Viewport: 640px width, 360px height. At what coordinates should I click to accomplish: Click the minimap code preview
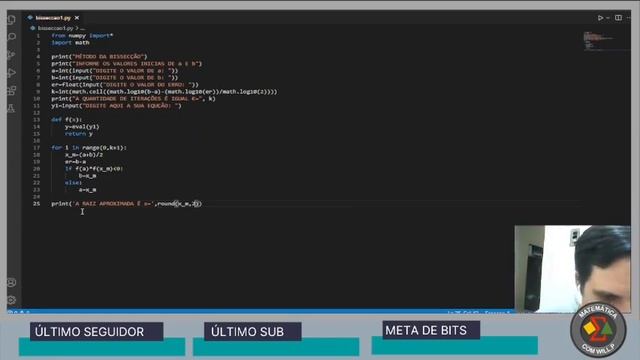tap(600, 41)
